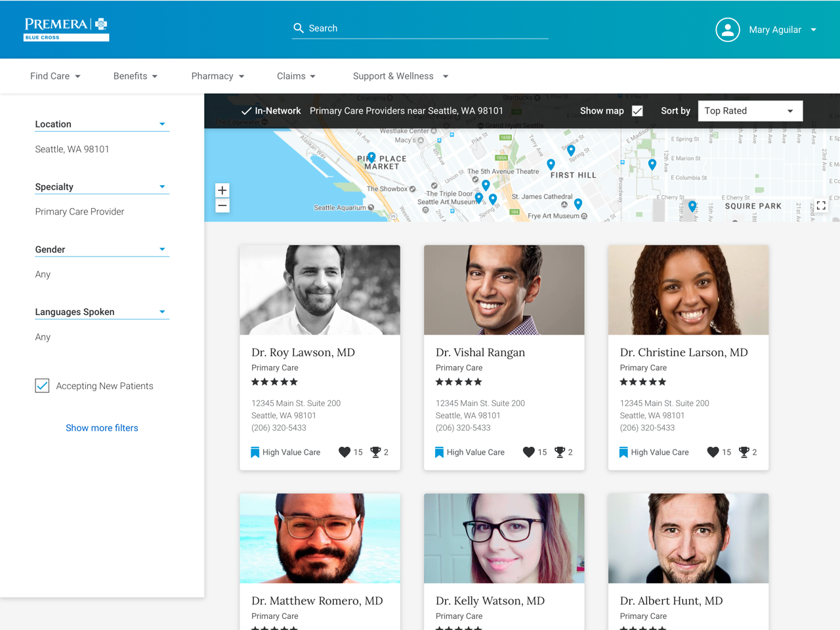Open Dr. Kelly Watson, MD profile name
This screenshot has width=840, height=630.
pyautogui.click(x=490, y=600)
